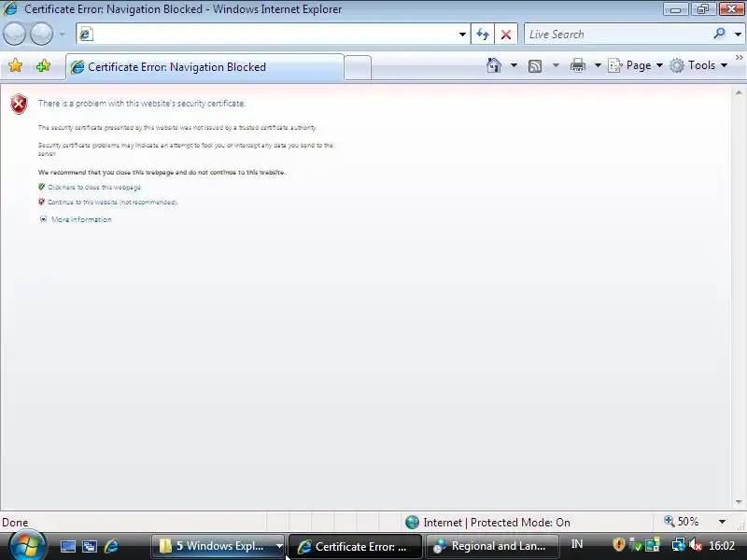Click the IN language bar indicator
The image size is (747, 560).
pyautogui.click(x=577, y=544)
